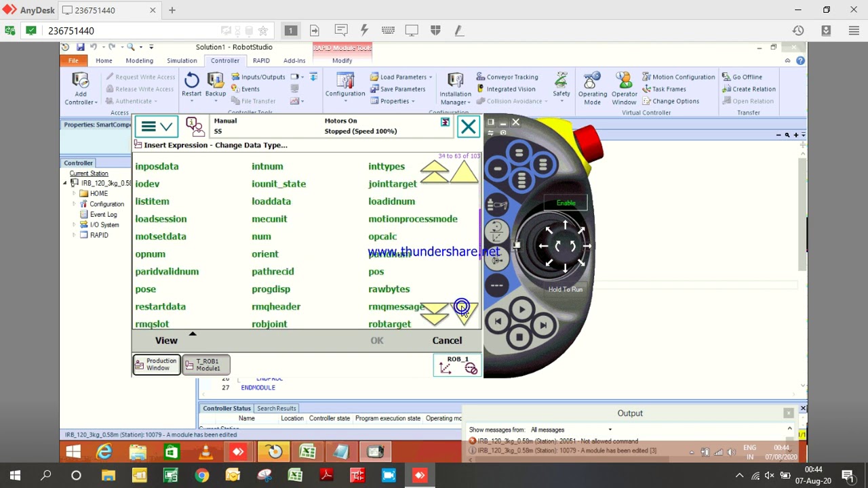The width and height of the screenshot is (868, 488).
Task: Click the Cancel button on the FlexPendant
Action: (447, 340)
